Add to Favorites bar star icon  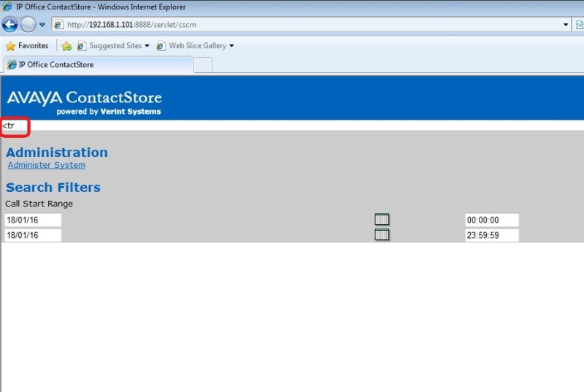pos(66,46)
